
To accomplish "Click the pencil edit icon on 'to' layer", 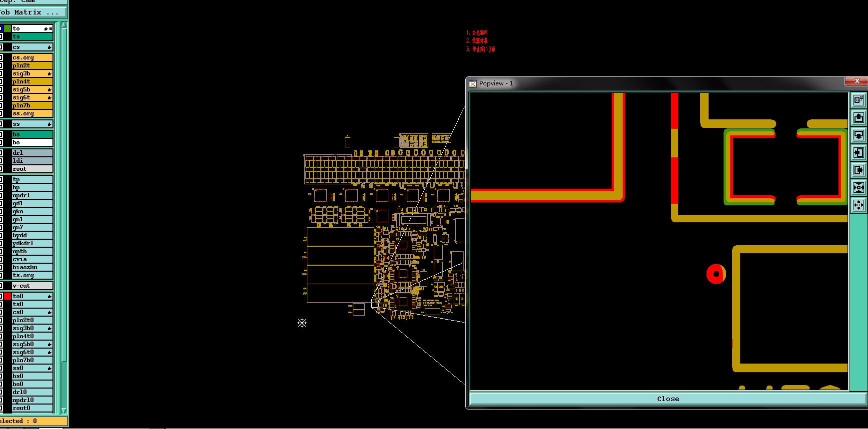I will click(x=46, y=29).
